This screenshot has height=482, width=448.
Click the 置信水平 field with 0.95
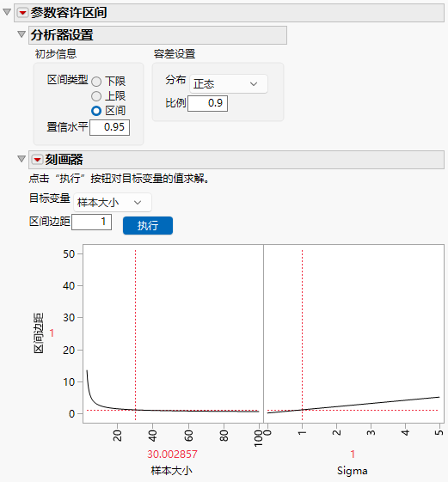pos(109,127)
